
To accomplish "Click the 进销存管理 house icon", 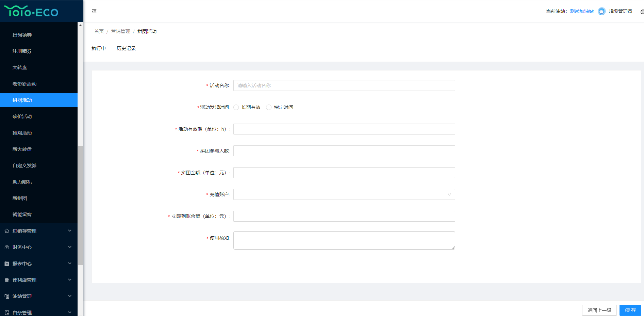I will [7, 231].
